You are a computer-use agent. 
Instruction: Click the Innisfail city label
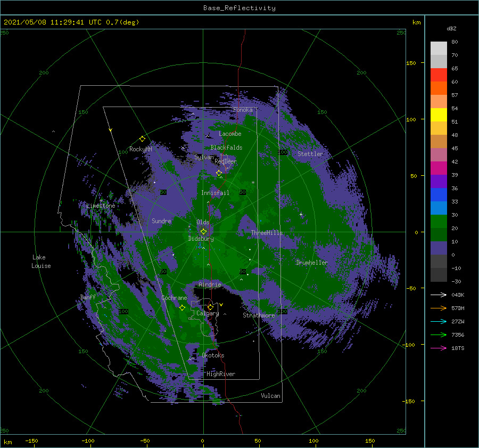[x=215, y=193]
